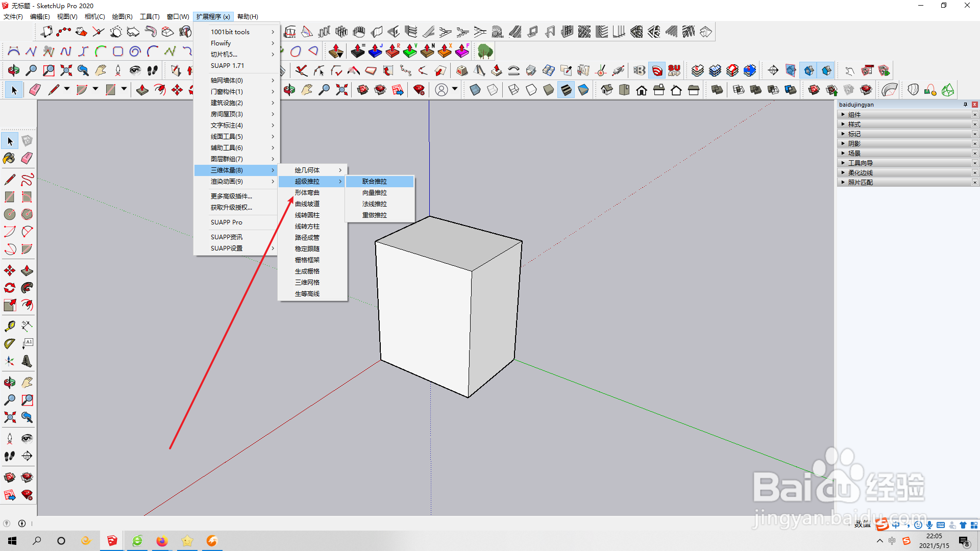Screen dimensions: 980x551
Task: Select the 3D Text tool
Action: coord(27,361)
